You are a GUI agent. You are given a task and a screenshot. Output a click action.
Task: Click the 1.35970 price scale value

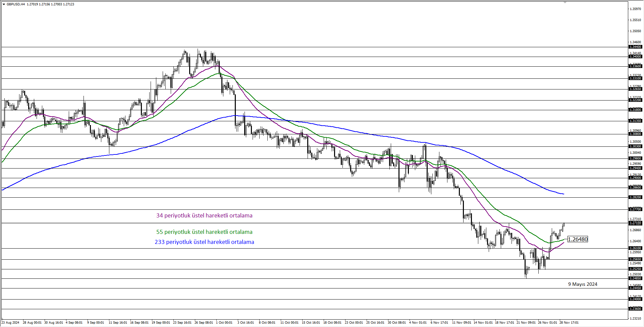(x=636, y=9)
